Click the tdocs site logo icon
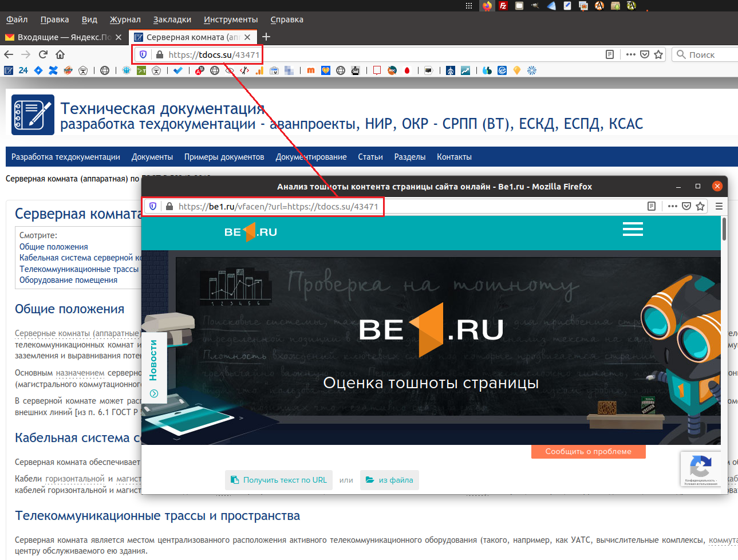The image size is (738, 560). click(x=33, y=115)
